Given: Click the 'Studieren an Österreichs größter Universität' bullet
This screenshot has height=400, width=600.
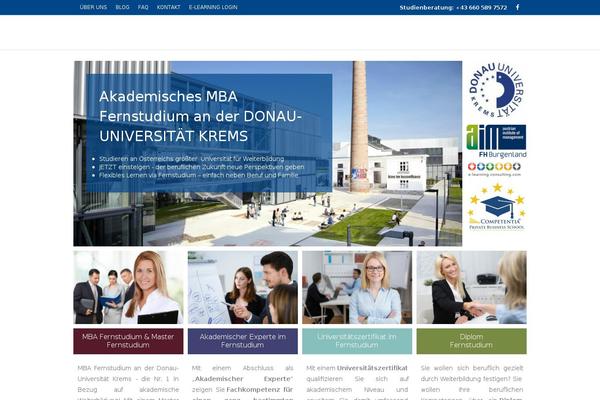Looking at the screenshot, I should [x=191, y=158].
